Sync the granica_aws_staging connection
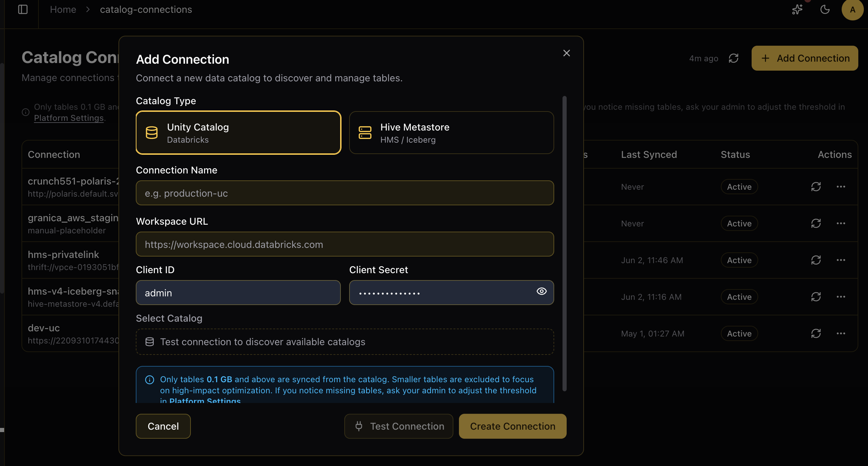 816,223
